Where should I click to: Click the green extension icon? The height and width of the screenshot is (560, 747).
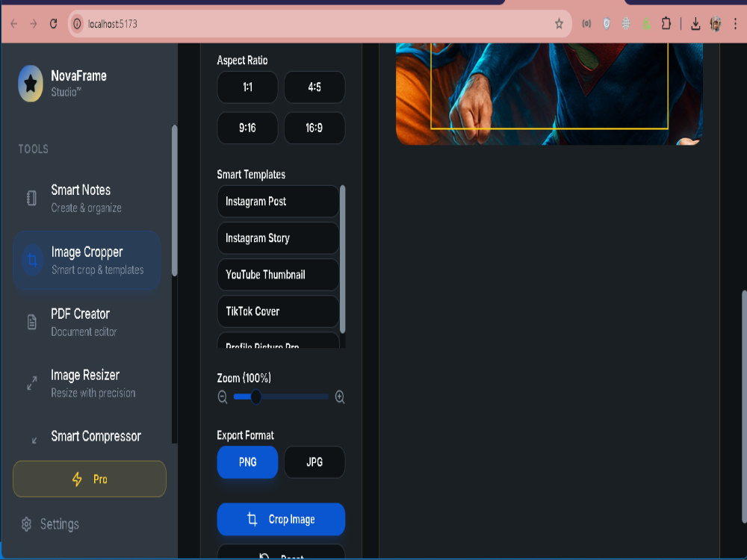tap(646, 24)
